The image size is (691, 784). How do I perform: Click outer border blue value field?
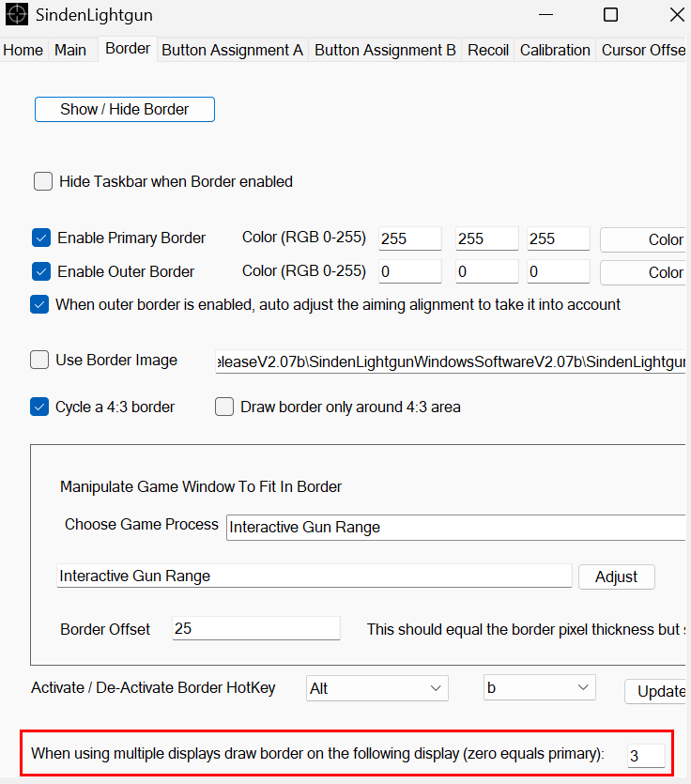pos(558,271)
